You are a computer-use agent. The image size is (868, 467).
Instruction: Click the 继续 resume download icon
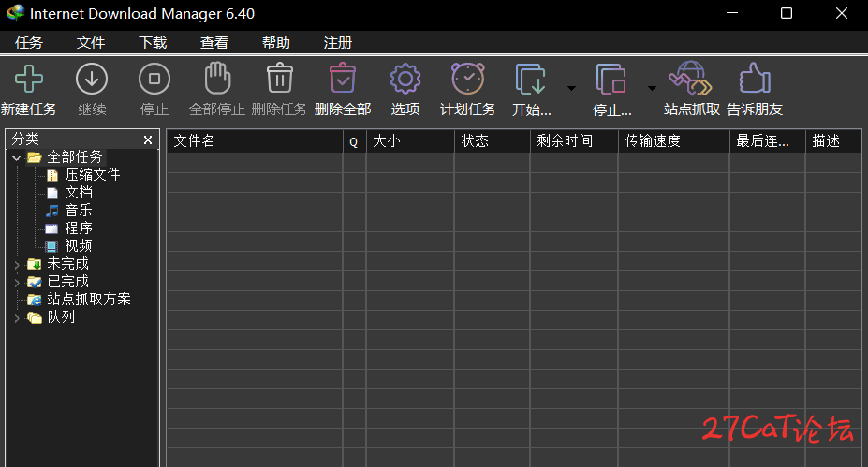tap(92, 79)
